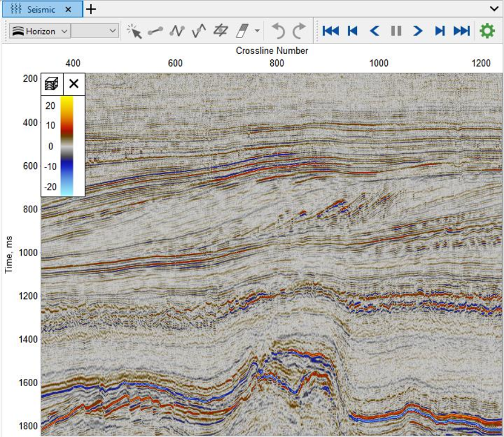Expand the tab list chevron
504x437 pixels.
[494, 9]
